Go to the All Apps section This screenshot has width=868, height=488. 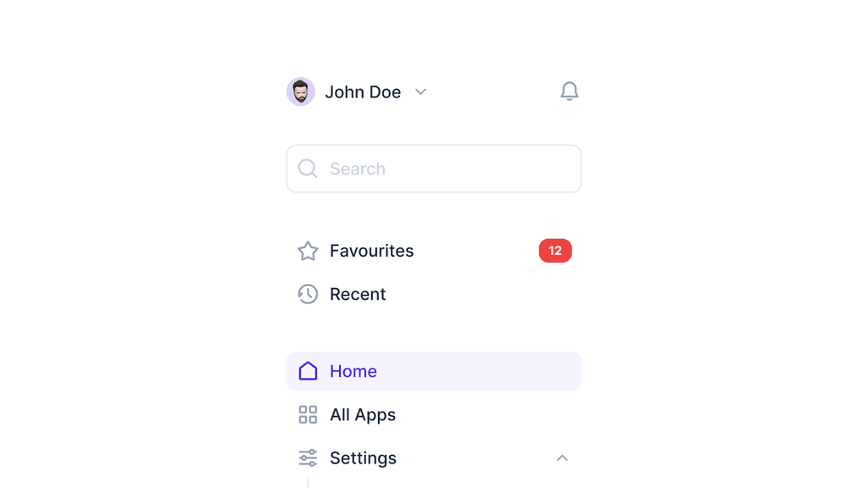click(362, 414)
